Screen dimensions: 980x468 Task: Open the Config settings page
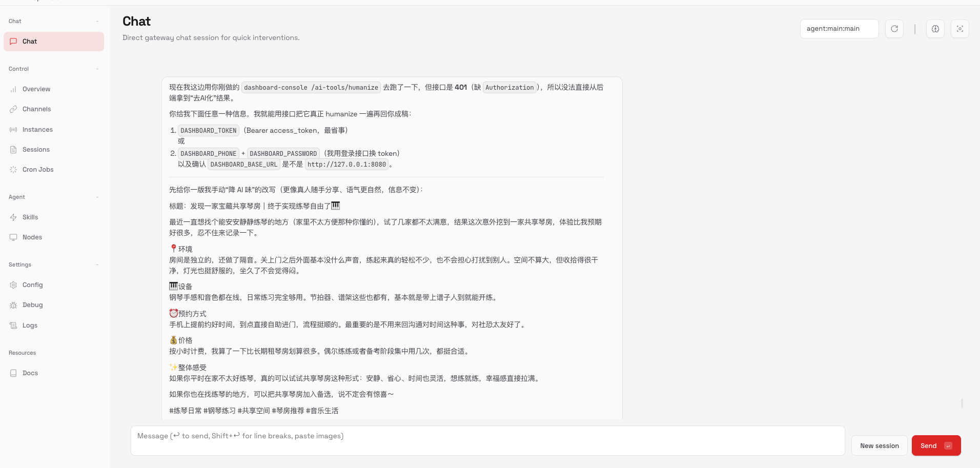pos(54,285)
